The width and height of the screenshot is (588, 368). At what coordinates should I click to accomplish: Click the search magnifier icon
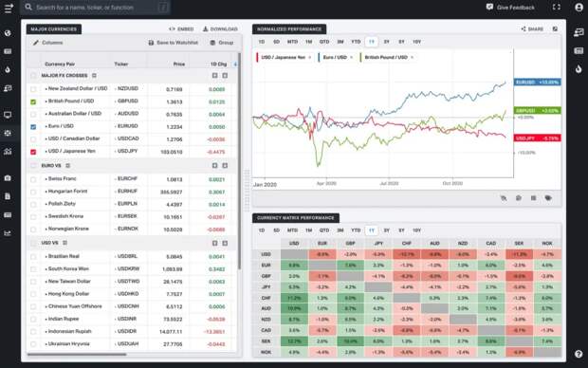pos(28,7)
